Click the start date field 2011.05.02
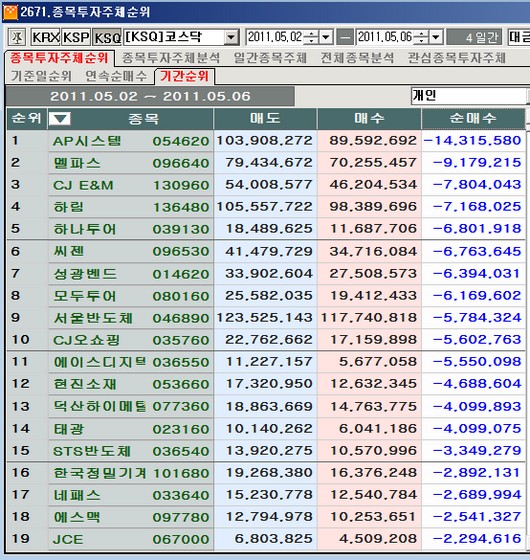 pyautogui.click(x=275, y=37)
